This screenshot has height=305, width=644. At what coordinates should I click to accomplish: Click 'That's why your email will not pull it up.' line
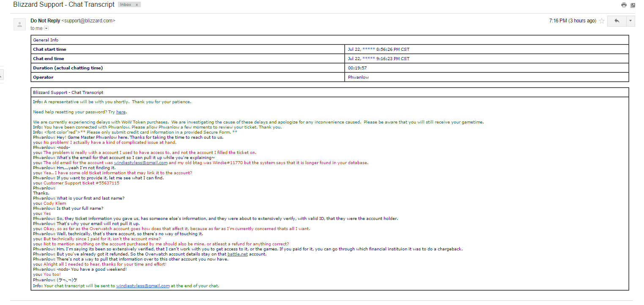tap(86, 224)
